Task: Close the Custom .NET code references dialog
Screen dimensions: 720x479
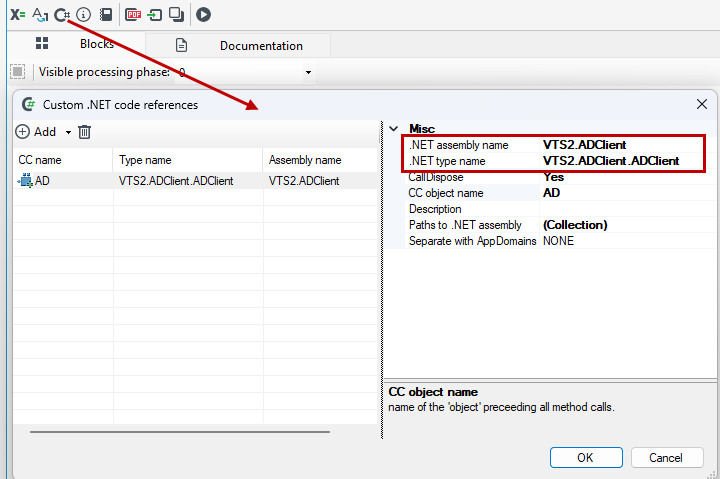Action: coord(702,104)
